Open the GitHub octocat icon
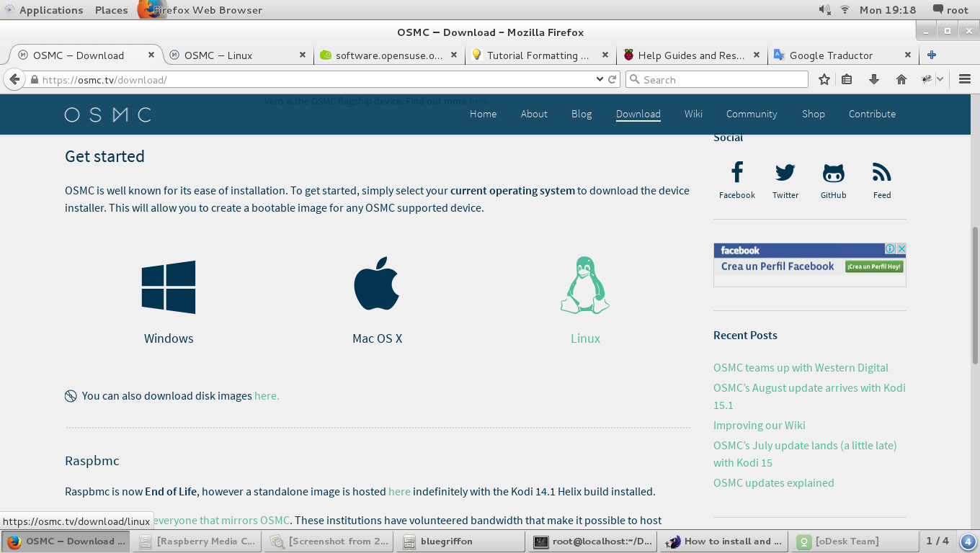The width and height of the screenshot is (980, 553). click(834, 173)
